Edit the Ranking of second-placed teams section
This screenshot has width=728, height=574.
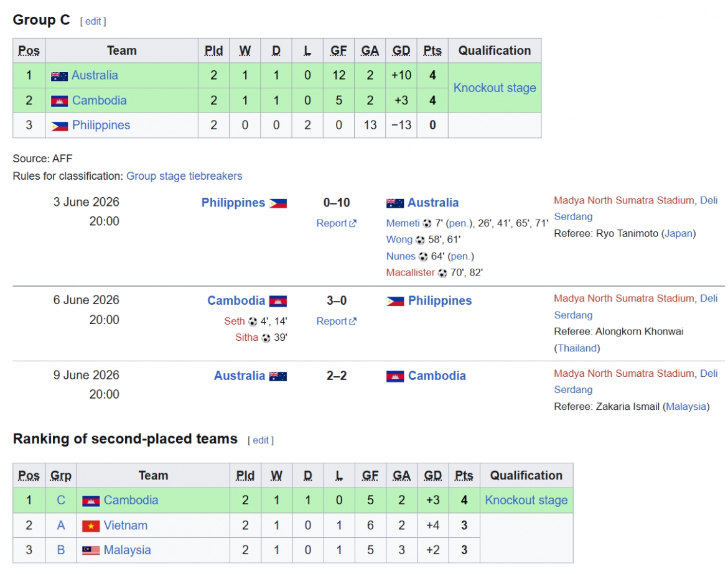(261, 440)
